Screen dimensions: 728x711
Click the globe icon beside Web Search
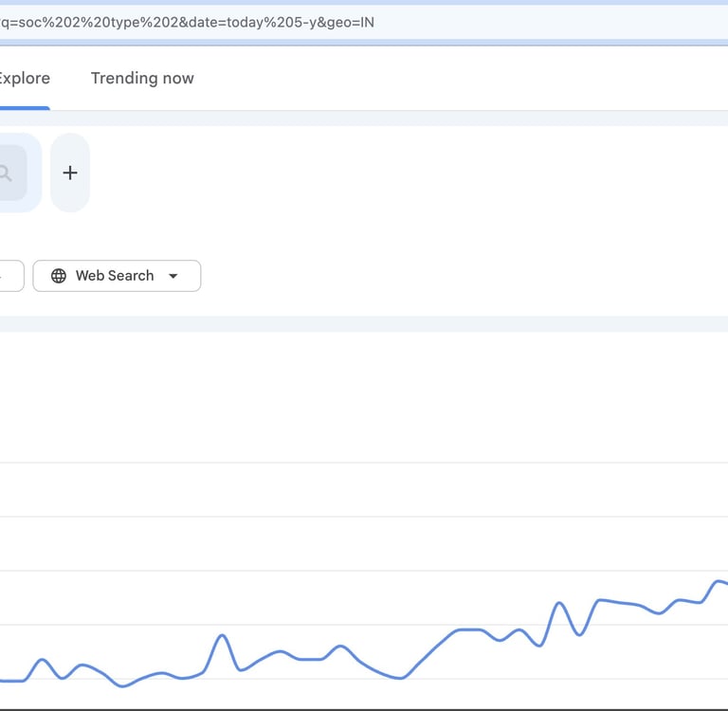(x=59, y=276)
